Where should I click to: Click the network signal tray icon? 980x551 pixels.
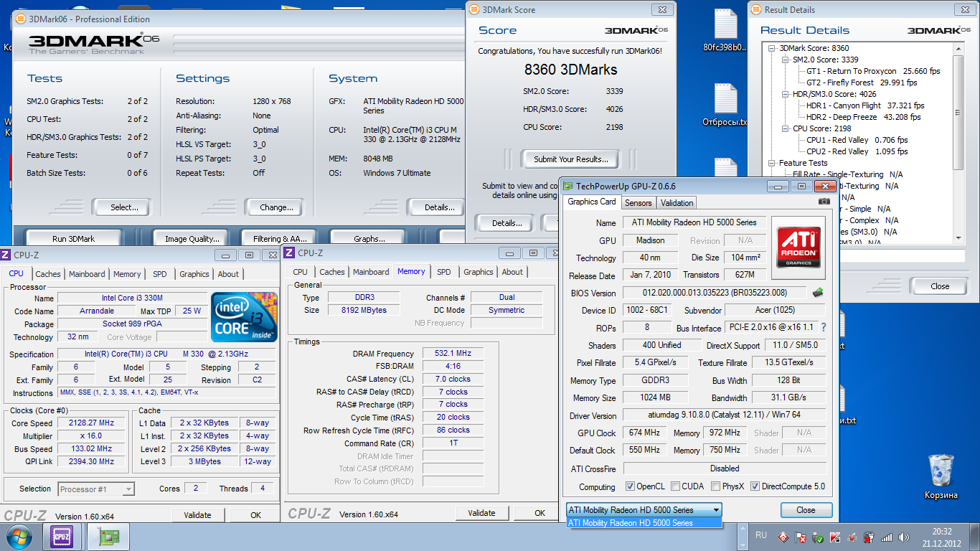coord(887,537)
